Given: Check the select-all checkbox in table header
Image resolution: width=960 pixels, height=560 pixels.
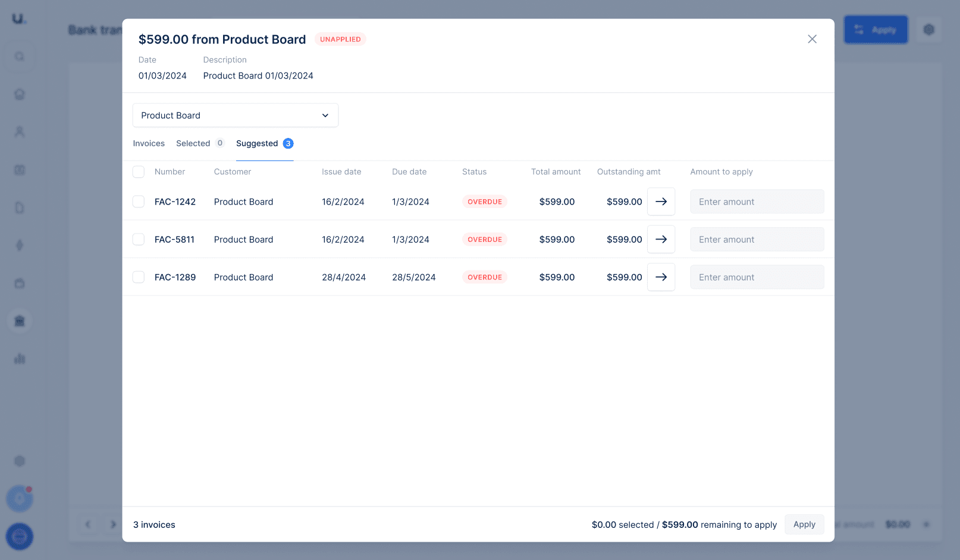Looking at the screenshot, I should (x=138, y=171).
